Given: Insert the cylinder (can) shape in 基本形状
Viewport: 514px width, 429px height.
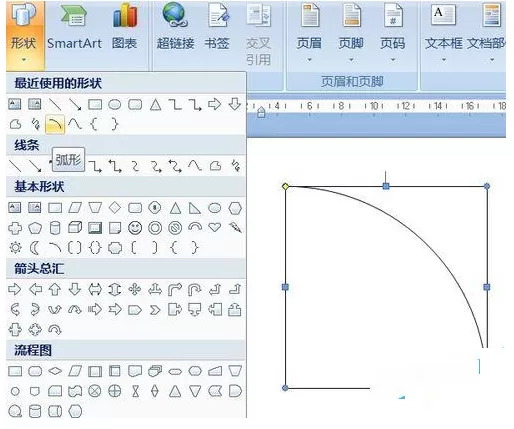Looking at the screenshot, I should click(x=55, y=228).
